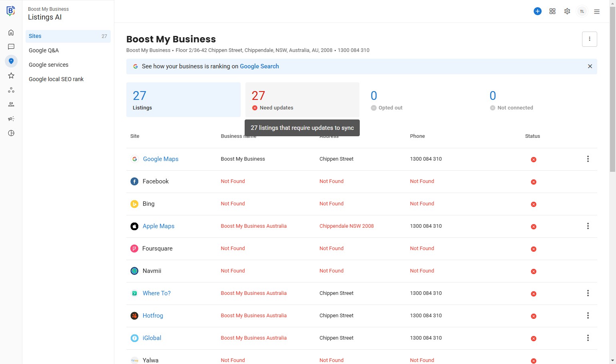Go to Google local SEO rank
The height and width of the screenshot is (364, 616).
pos(56,79)
